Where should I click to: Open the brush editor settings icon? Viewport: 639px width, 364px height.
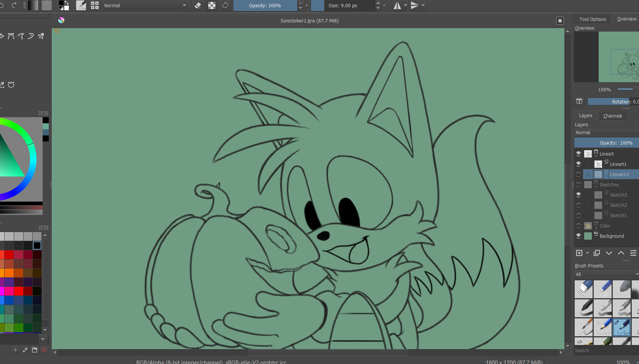[x=81, y=5]
